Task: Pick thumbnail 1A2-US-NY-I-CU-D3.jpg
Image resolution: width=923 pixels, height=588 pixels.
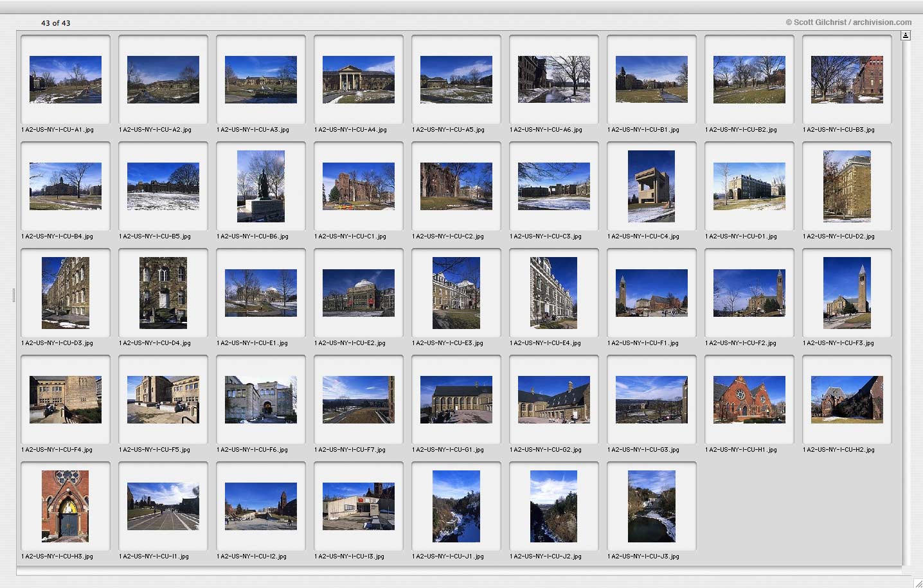Action: tap(66, 293)
